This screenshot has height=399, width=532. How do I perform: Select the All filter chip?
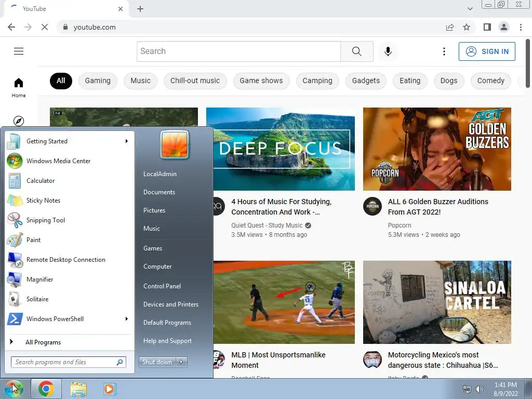[x=61, y=81]
